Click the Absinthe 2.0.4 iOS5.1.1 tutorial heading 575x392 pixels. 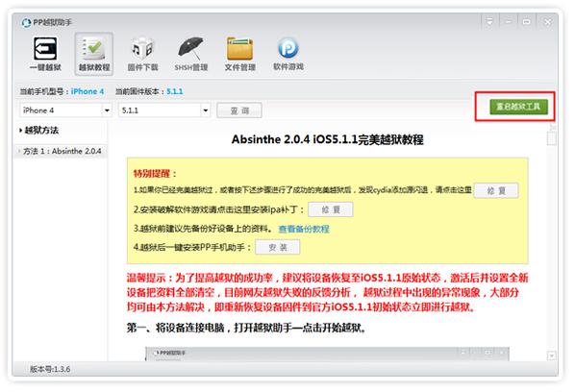point(328,139)
